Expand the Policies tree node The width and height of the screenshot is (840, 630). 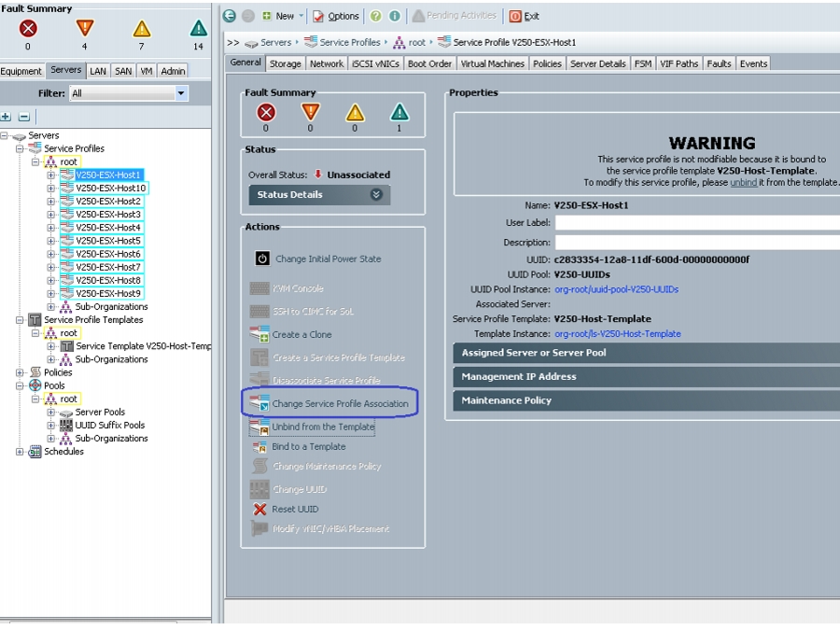point(20,372)
